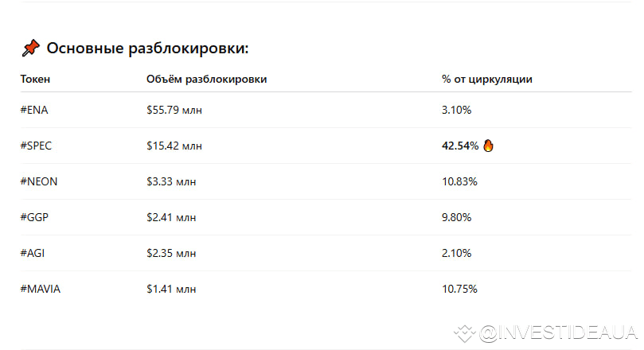Click the % от циркуляции column header
644x350 pixels.
point(487,79)
